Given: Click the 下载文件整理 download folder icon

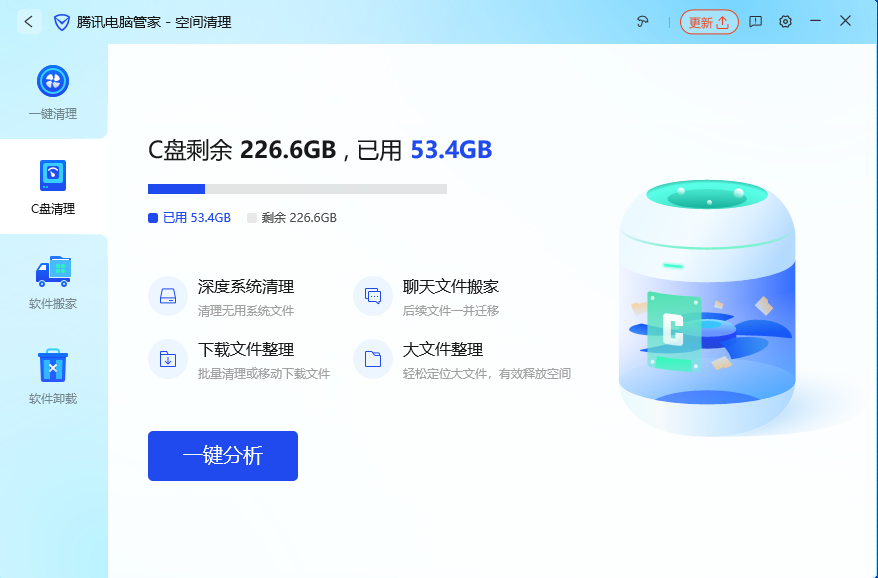Looking at the screenshot, I should click(x=168, y=359).
